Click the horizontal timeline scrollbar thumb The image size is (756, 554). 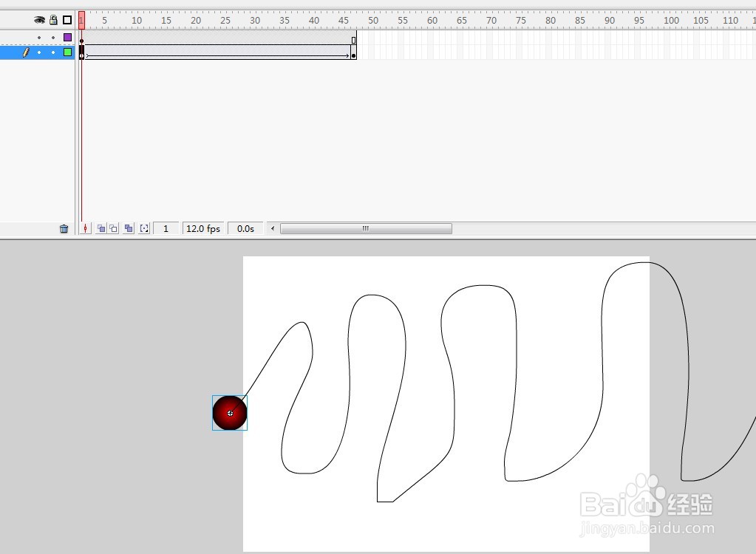pyautogui.click(x=366, y=228)
